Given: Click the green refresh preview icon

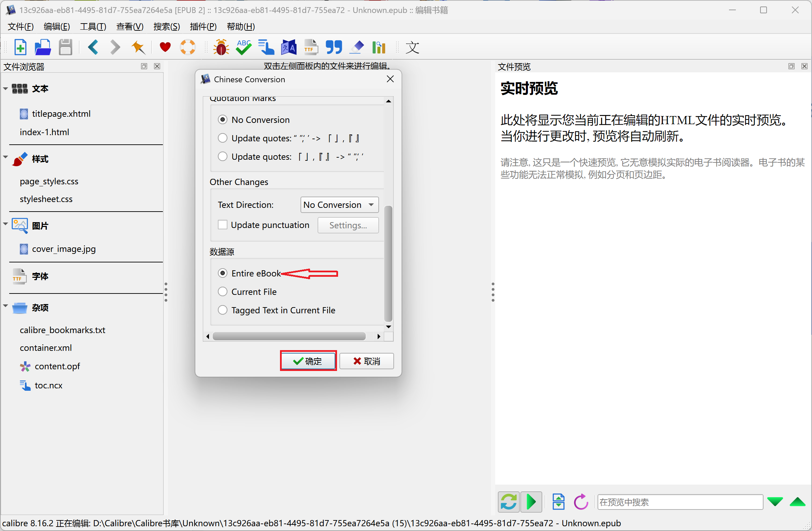Looking at the screenshot, I should click(x=508, y=502).
